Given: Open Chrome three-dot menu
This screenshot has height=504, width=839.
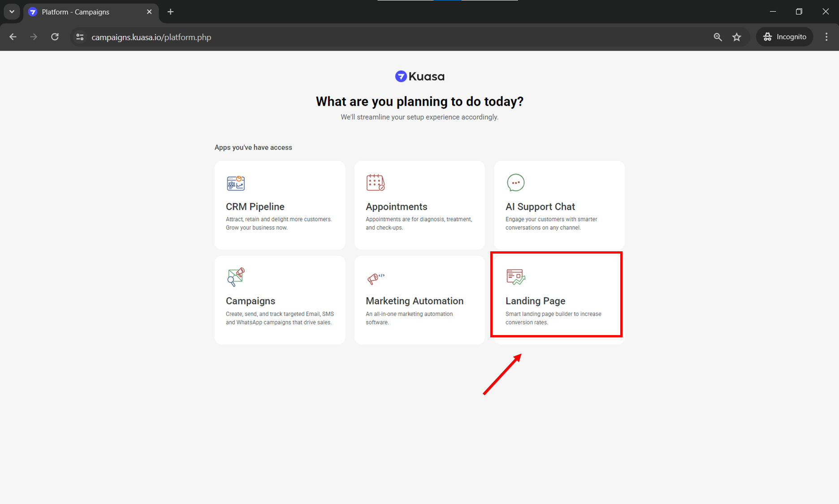Looking at the screenshot, I should tap(826, 37).
